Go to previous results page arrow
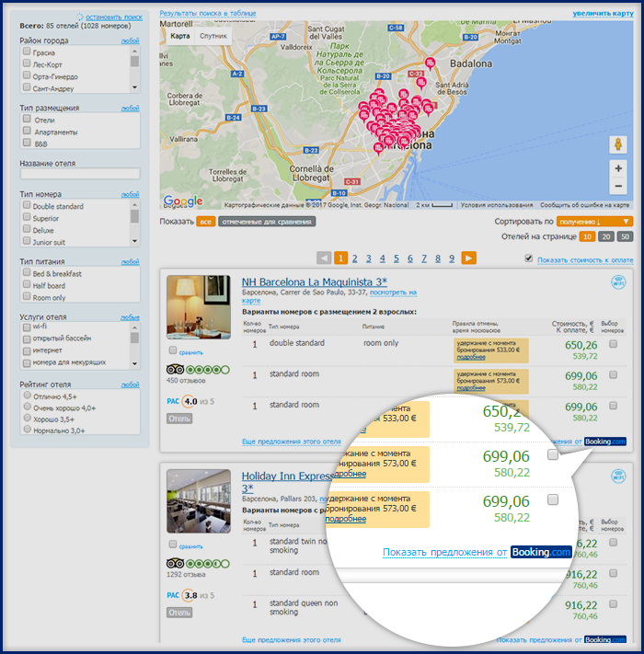Image resolution: width=644 pixels, height=654 pixels. tap(324, 258)
